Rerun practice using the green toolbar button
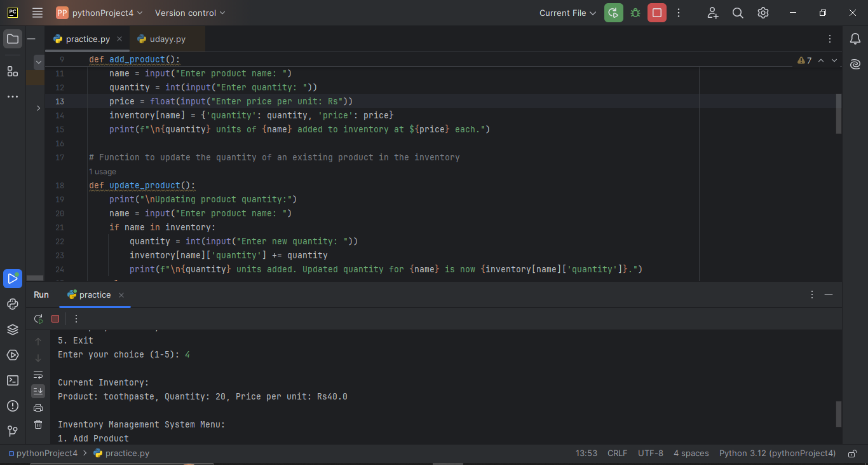868x465 pixels. [x=613, y=13]
